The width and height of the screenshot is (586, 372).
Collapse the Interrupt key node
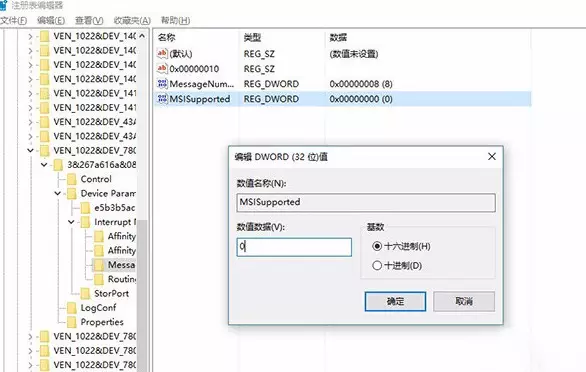[71, 222]
